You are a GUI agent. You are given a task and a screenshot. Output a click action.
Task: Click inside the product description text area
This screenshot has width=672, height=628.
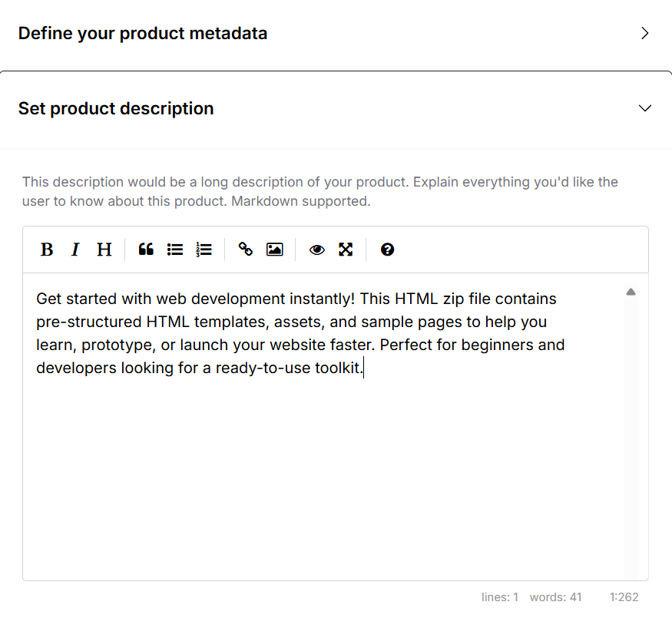click(323, 461)
